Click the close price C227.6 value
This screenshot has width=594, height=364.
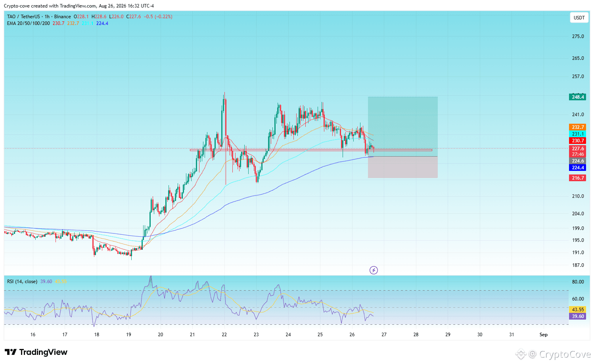tap(134, 17)
